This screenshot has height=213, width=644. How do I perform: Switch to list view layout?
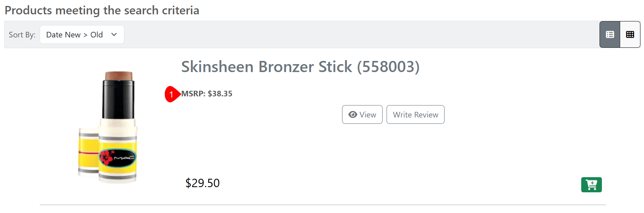pyautogui.click(x=610, y=35)
